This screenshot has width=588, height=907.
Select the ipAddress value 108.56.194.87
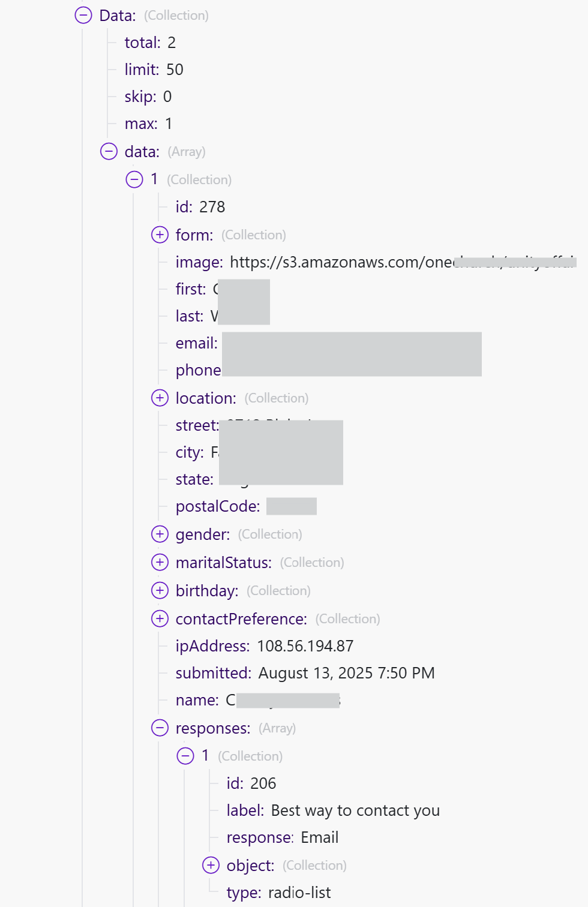pos(305,646)
